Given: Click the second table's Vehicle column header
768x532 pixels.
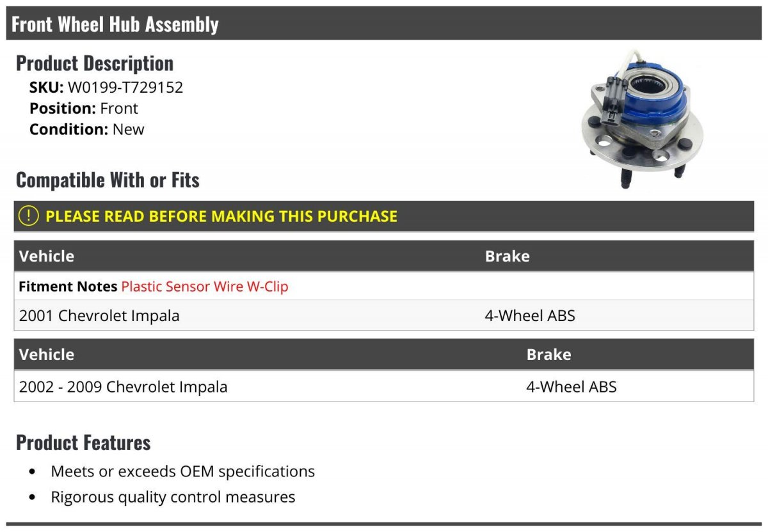Looking at the screenshot, I should click(x=47, y=355).
